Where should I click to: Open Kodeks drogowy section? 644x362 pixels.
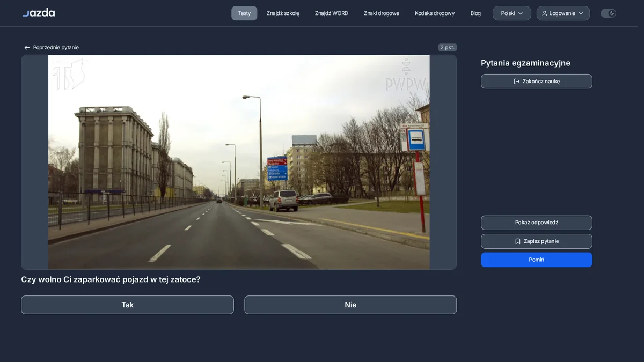[x=435, y=13]
